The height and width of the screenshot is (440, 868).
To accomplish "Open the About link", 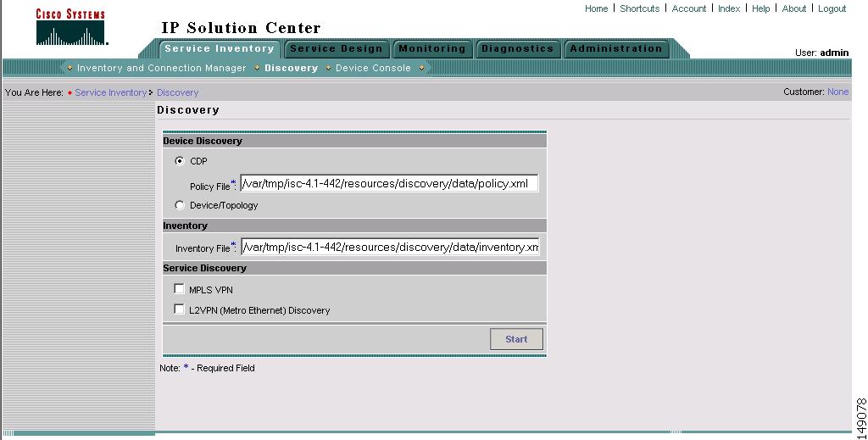I will (793, 8).
